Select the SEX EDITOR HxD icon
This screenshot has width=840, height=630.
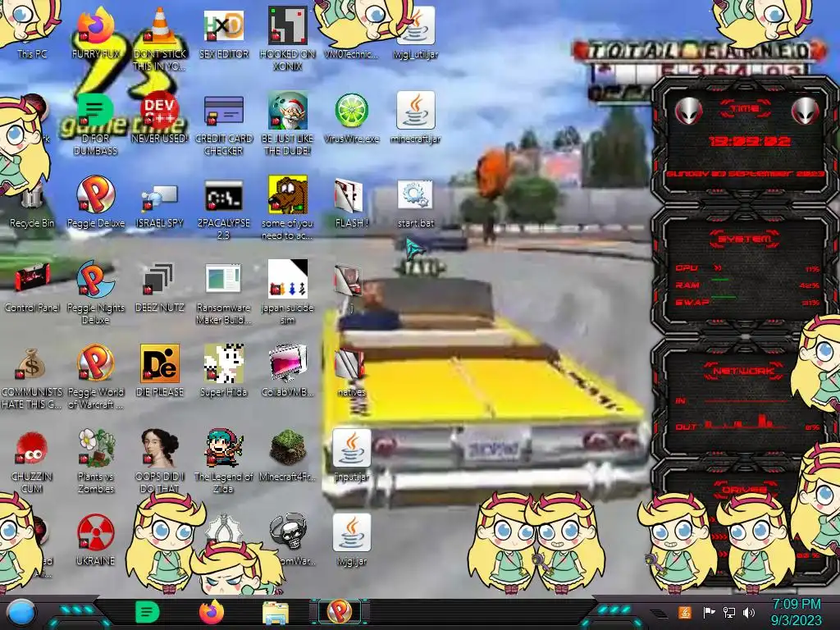tap(223, 32)
